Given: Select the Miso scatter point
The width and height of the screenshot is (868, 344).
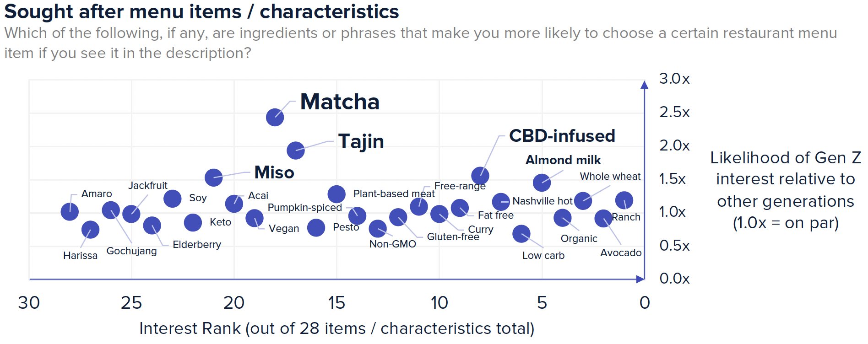Looking at the screenshot, I should 213,177.
